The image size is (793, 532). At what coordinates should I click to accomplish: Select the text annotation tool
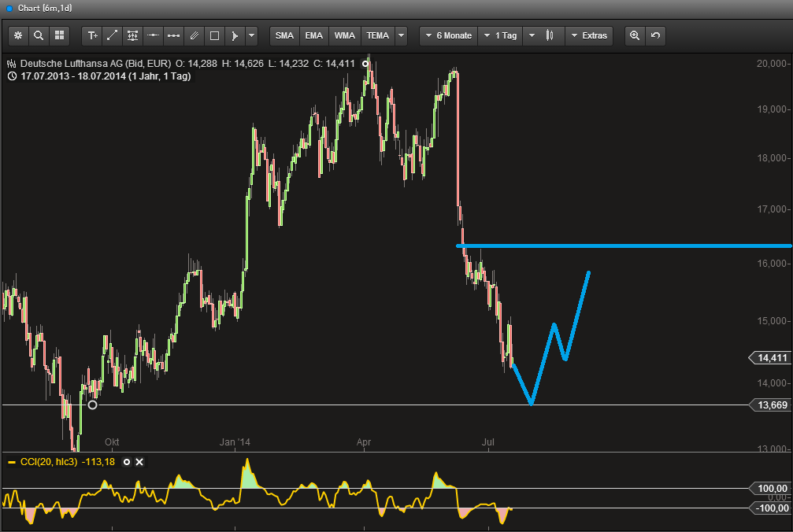click(x=92, y=36)
